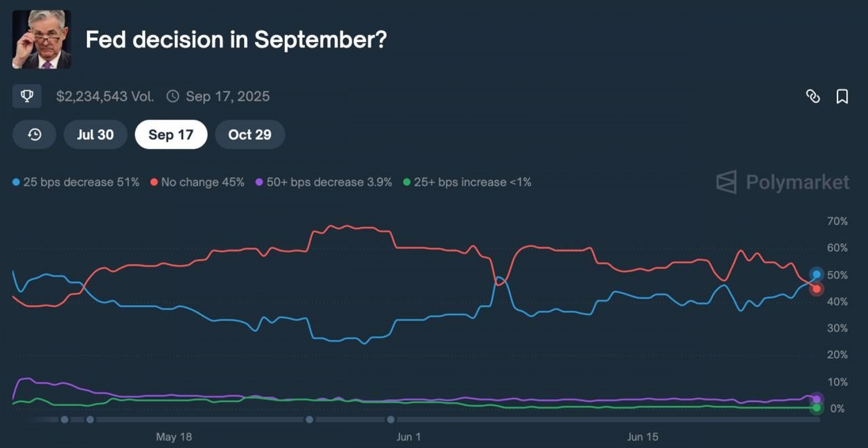Image resolution: width=868 pixels, height=448 pixels.
Task: Switch to the Oct 29 tab
Action: [250, 135]
